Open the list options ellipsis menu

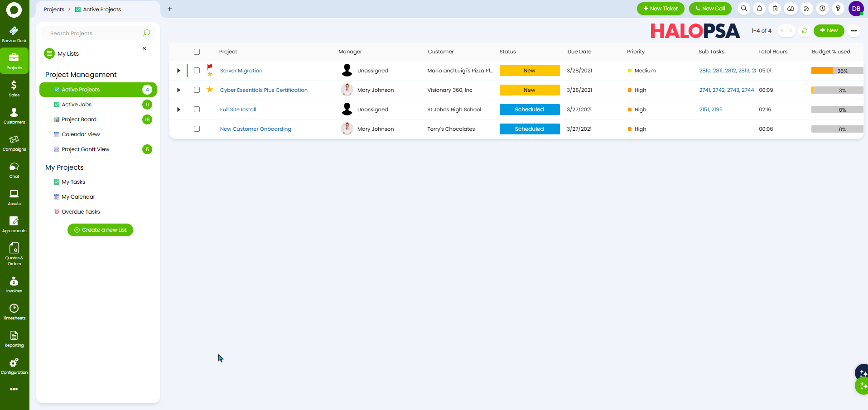[854, 31]
